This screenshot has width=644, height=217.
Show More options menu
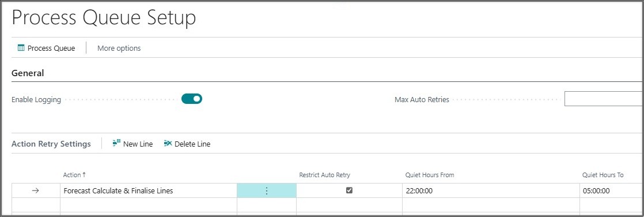(x=119, y=48)
